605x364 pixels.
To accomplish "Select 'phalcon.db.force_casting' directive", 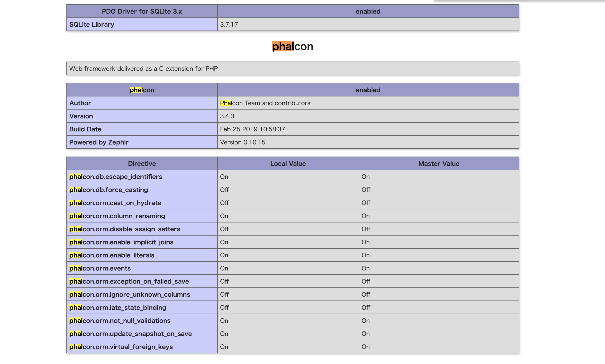I will click(x=108, y=190).
